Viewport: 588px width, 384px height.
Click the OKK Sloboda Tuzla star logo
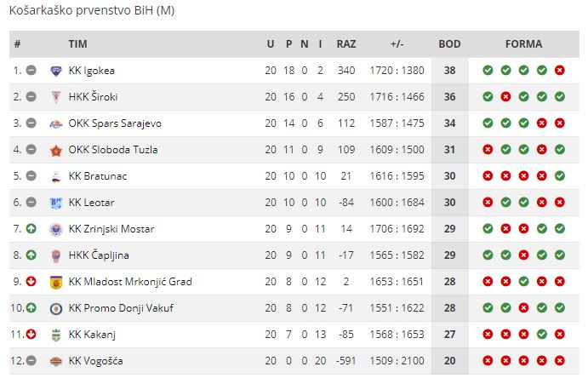coord(56,150)
